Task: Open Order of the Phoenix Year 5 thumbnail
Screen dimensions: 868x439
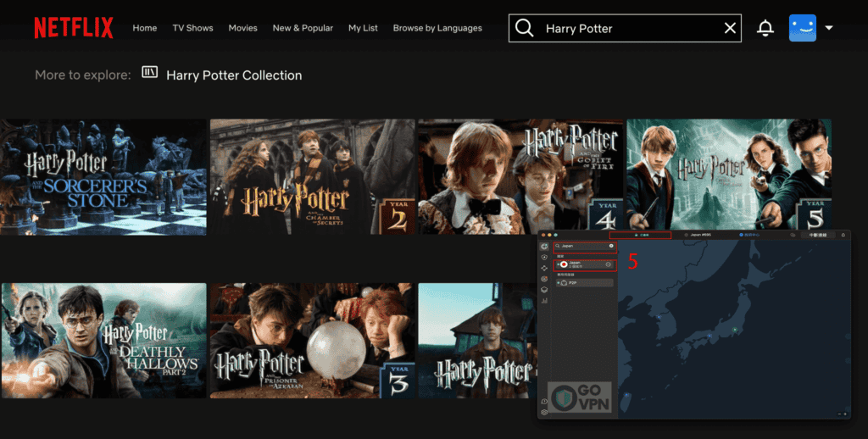Action: click(x=729, y=175)
